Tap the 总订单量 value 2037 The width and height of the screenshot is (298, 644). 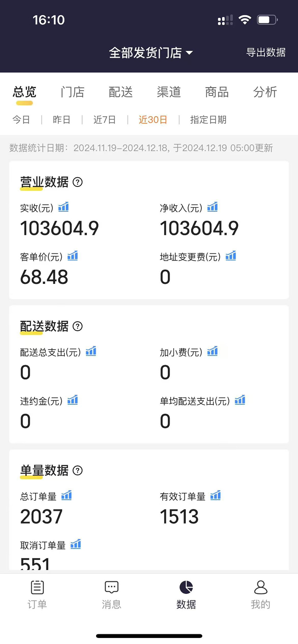(x=41, y=517)
